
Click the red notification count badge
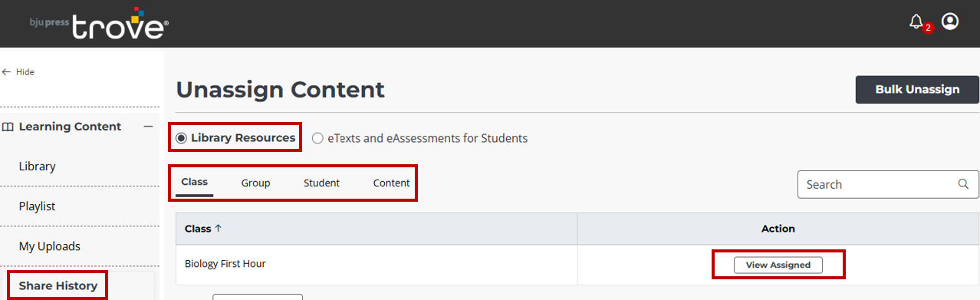click(928, 28)
